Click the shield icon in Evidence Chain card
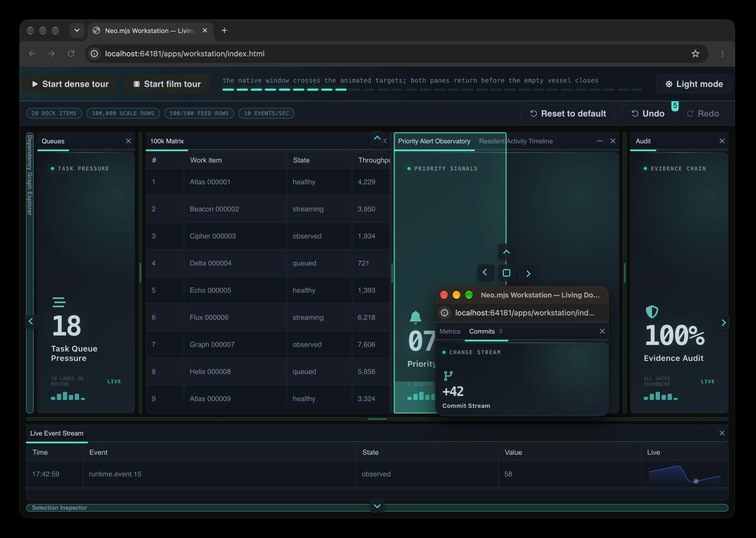This screenshot has width=756, height=538. 651,311
